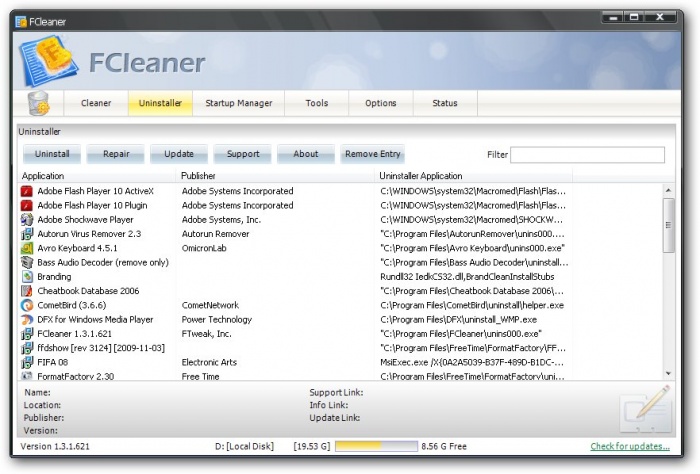
Task: Select Cheatbook Database 2006 entry name
Action: pyautogui.click(x=88, y=291)
